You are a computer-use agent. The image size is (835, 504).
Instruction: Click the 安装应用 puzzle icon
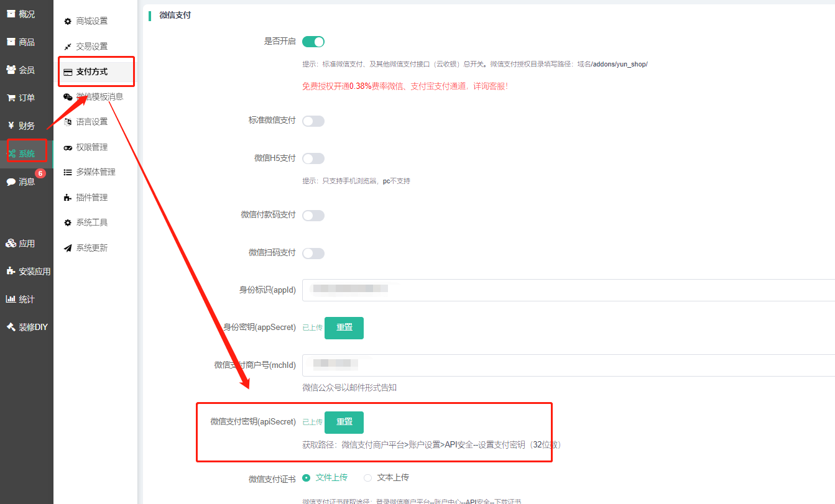coord(11,271)
